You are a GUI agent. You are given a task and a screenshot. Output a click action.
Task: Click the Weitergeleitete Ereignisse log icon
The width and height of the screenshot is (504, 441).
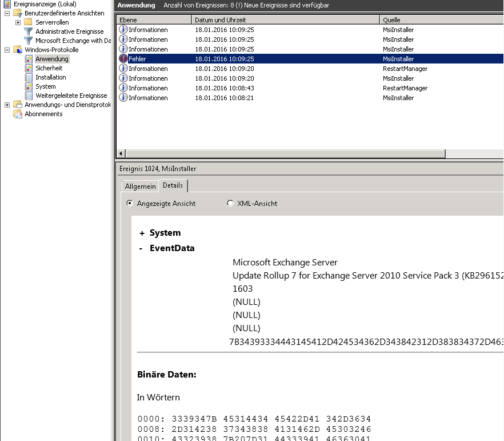point(29,96)
